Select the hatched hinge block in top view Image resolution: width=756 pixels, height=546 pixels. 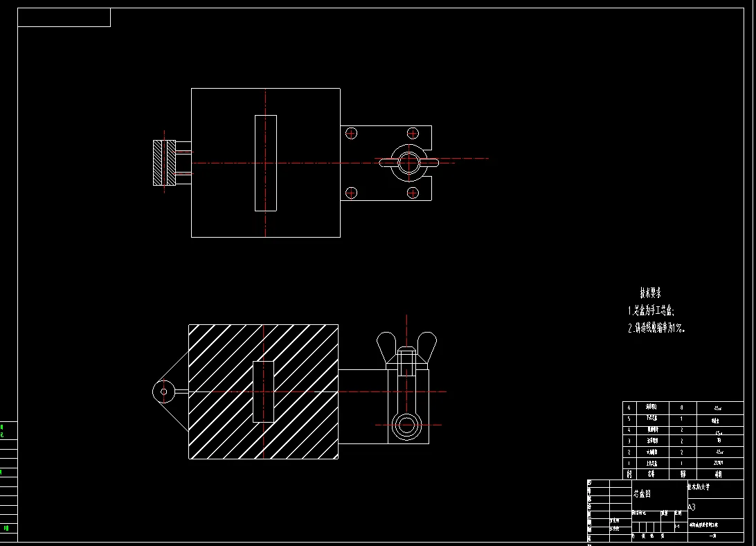pos(164,163)
